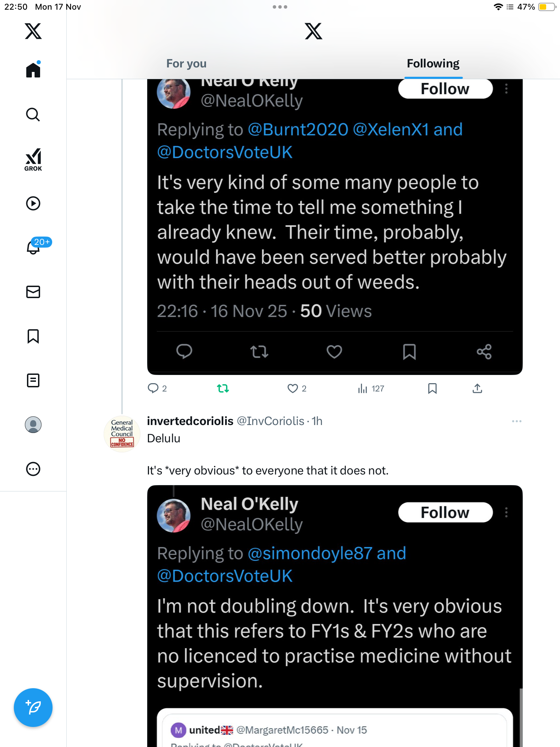Viewport: 560px width, 747px height.
Task: Open the sidebar More circle menu
Action: point(33,469)
